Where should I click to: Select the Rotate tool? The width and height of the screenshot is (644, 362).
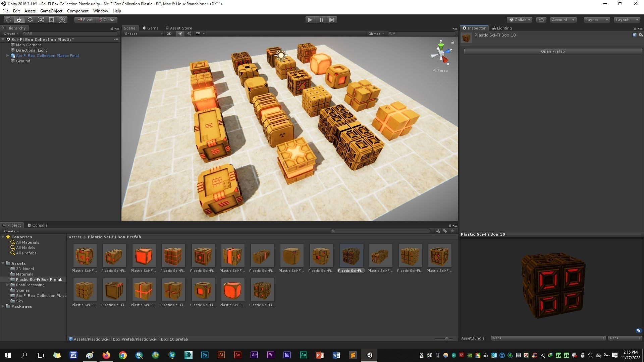[x=30, y=20]
